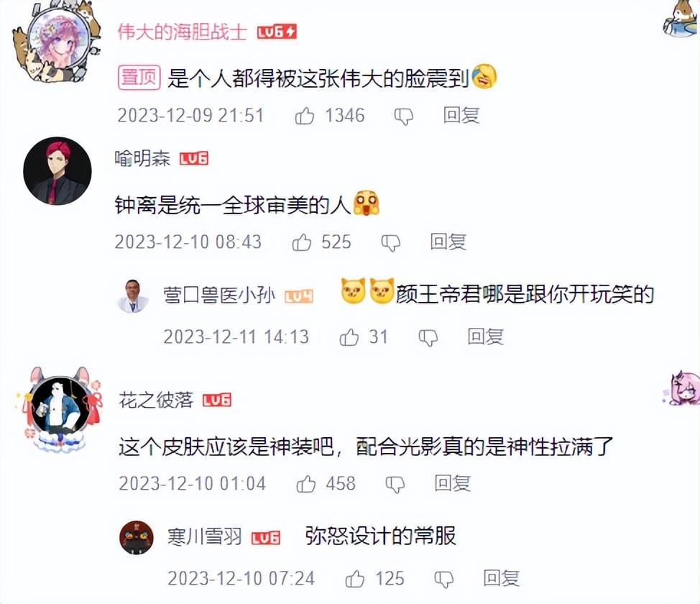Like 营口兽医小孙's reply with 31 likes
700x604 pixels.
point(349,337)
